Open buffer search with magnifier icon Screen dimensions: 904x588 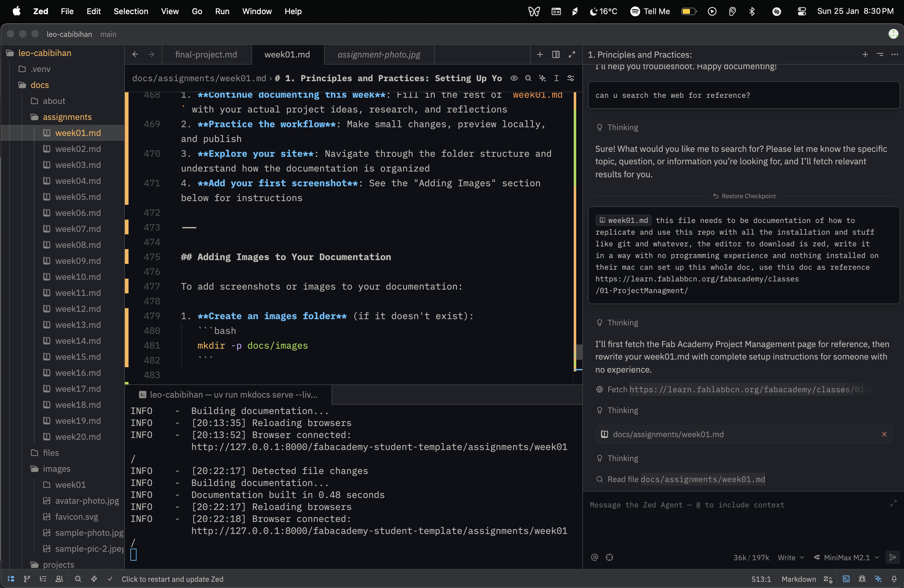coord(528,78)
